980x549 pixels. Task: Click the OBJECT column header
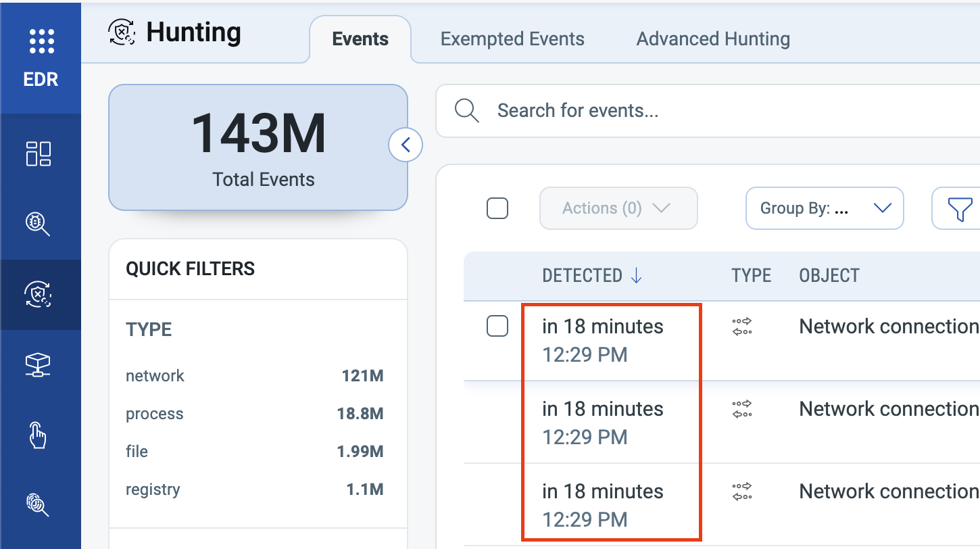point(829,276)
